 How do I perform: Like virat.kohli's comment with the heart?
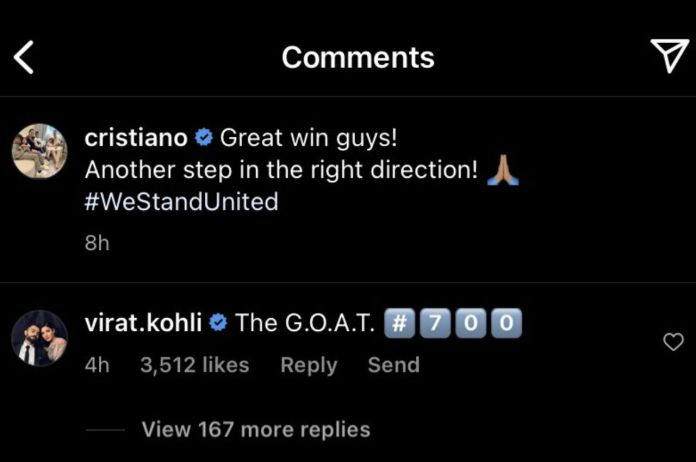[x=674, y=343]
